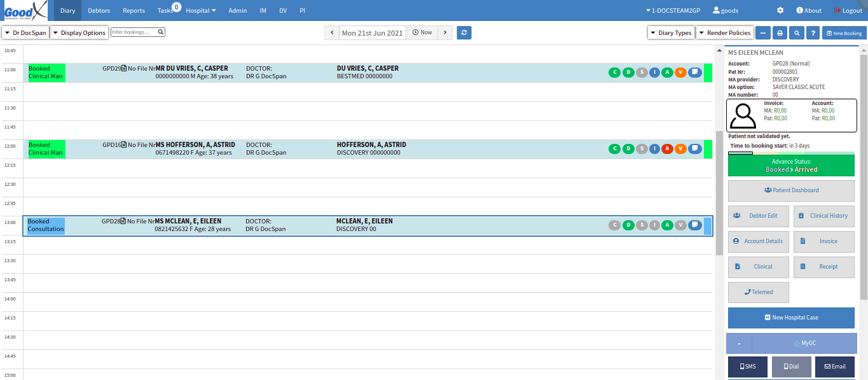The image size is (868, 380).
Task: Toggle the orange V status on Astrid Hofferson booking
Action: (680, 149)
